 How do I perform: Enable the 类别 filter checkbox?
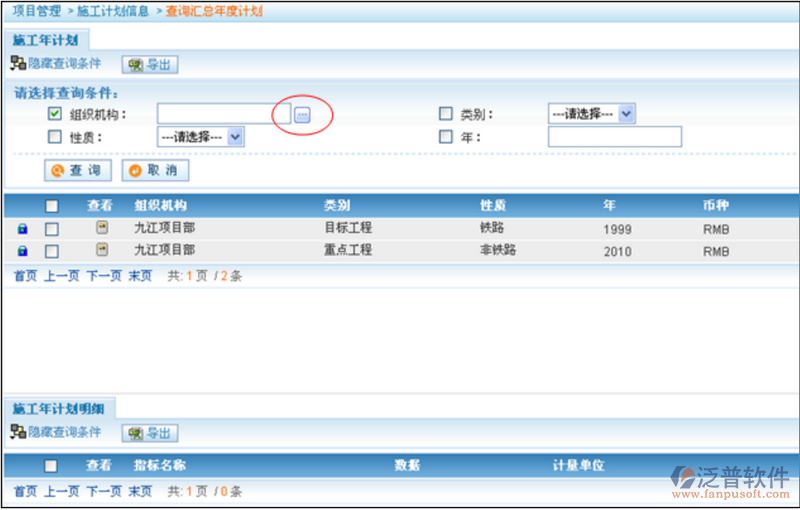coord(446,113)
